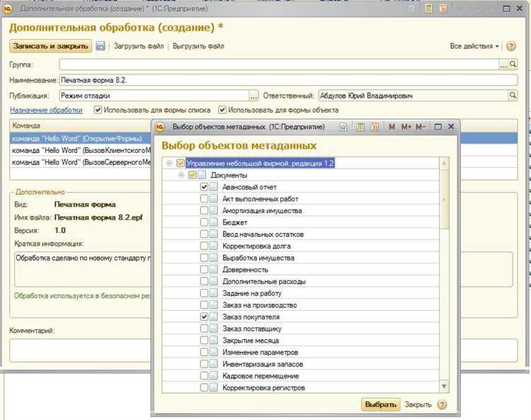Click 1C logo icon in metadata dialog title

(160, 127)
